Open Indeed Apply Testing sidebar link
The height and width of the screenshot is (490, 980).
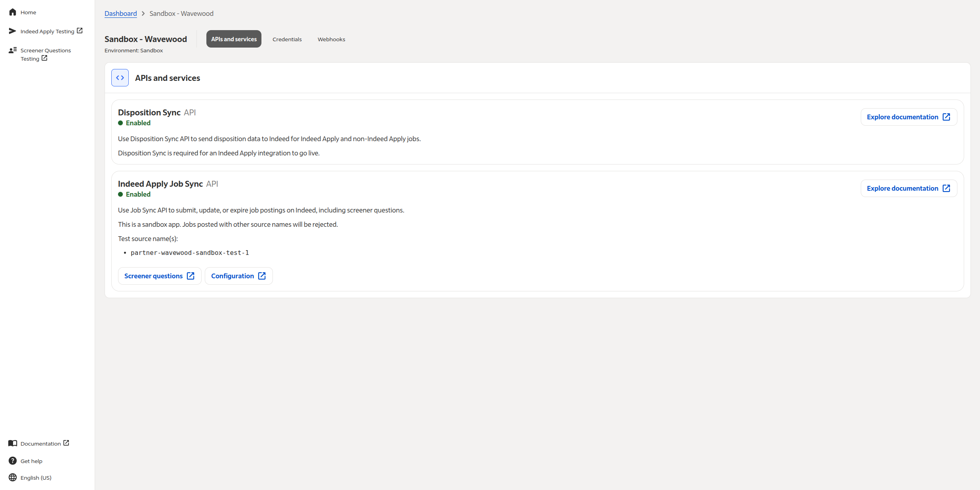48,31
